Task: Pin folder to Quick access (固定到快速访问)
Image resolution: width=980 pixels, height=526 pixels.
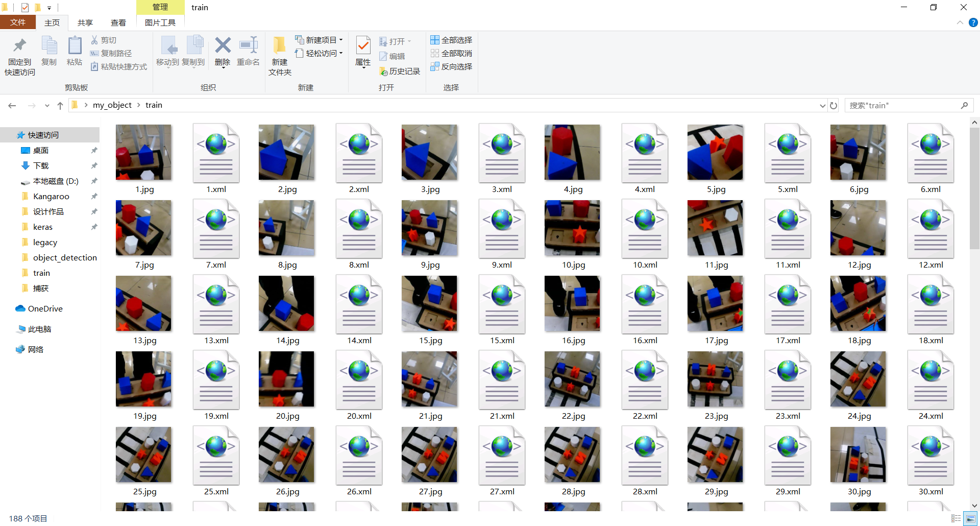Action: click(x=20, y=56)
